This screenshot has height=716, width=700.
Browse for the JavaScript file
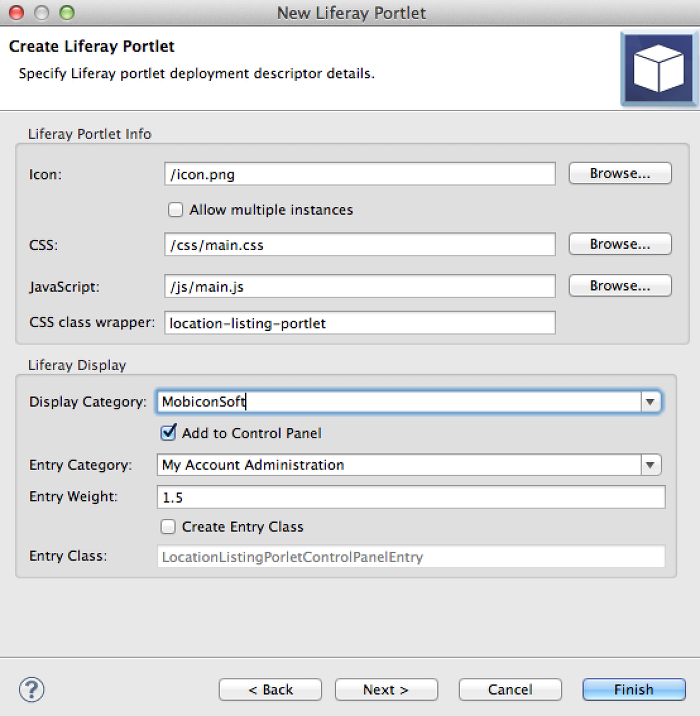(620, 285)
